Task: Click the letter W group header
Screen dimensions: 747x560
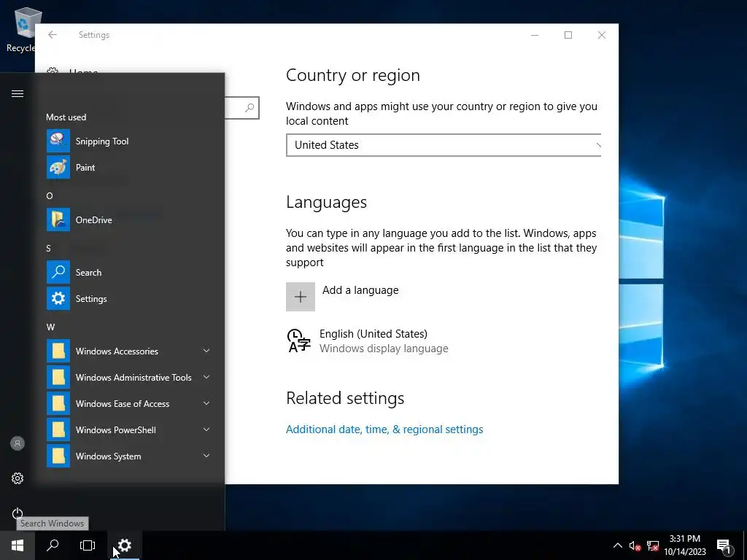Action: click(50, 327)
